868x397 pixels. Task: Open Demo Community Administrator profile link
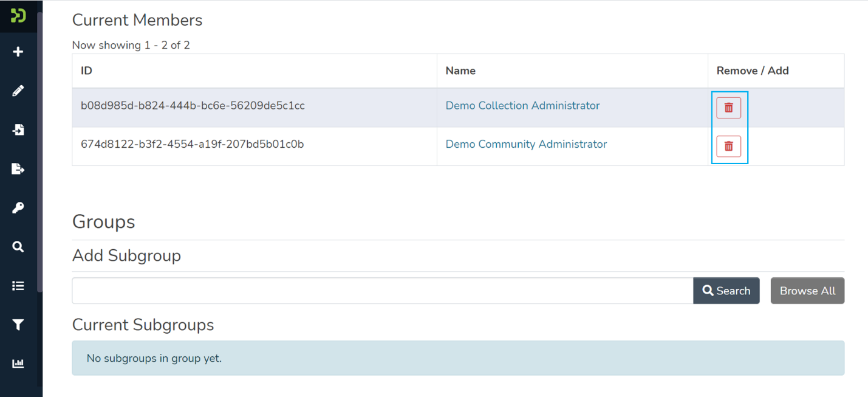[526, 144]
